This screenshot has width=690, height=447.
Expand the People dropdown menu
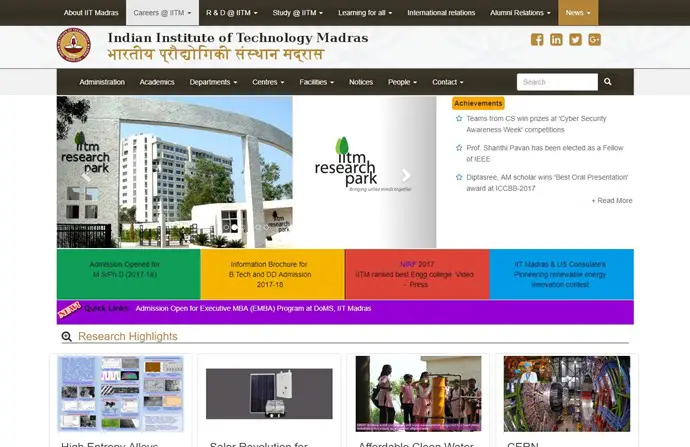[x=402, y=82]
